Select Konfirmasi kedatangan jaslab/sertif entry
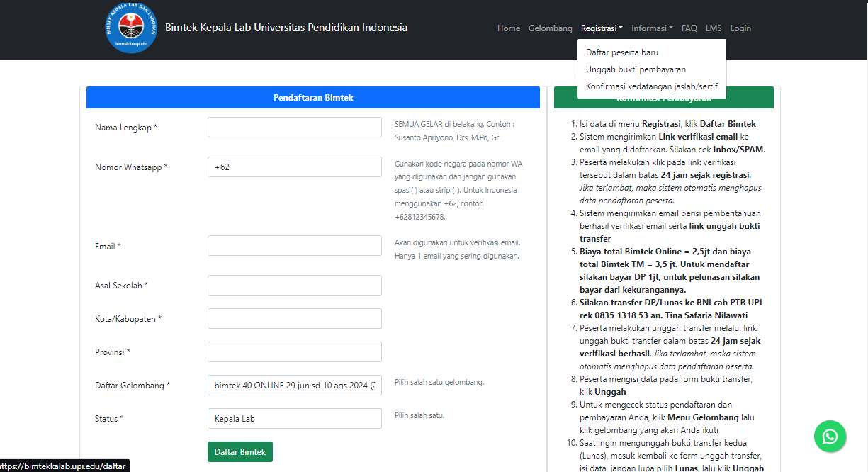This screenshot has width=868, height=472. [x=651, y=86]
